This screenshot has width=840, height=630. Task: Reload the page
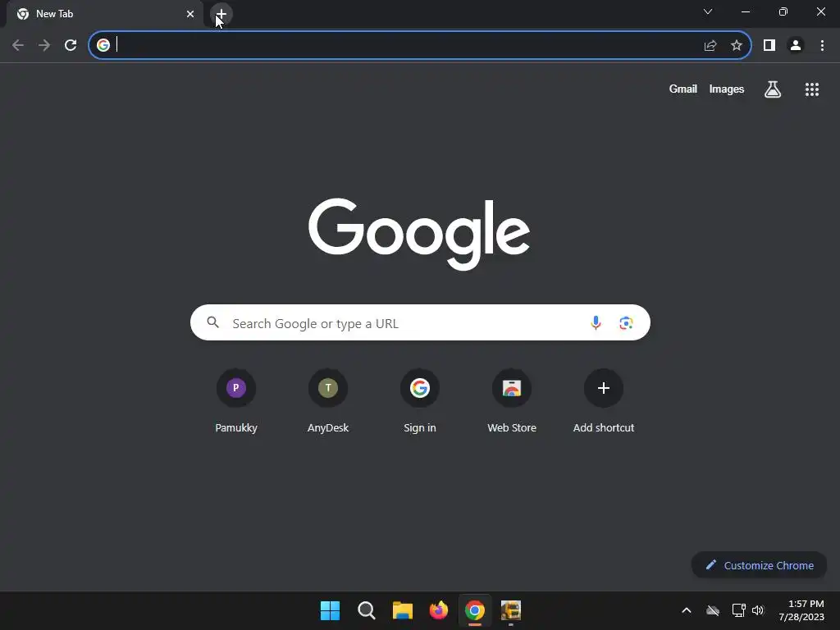pyautogui.click(x=71, y=45)
